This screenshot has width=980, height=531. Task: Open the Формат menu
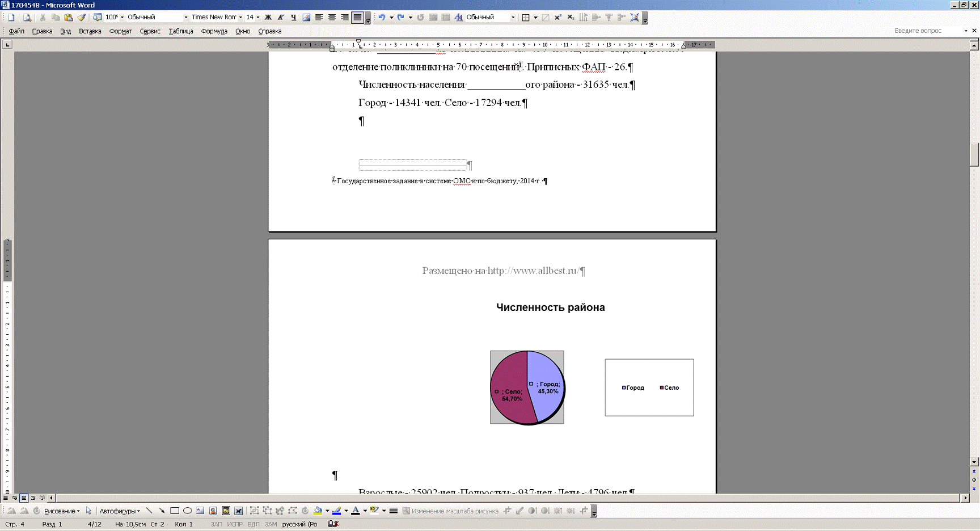tap(121, 31)
